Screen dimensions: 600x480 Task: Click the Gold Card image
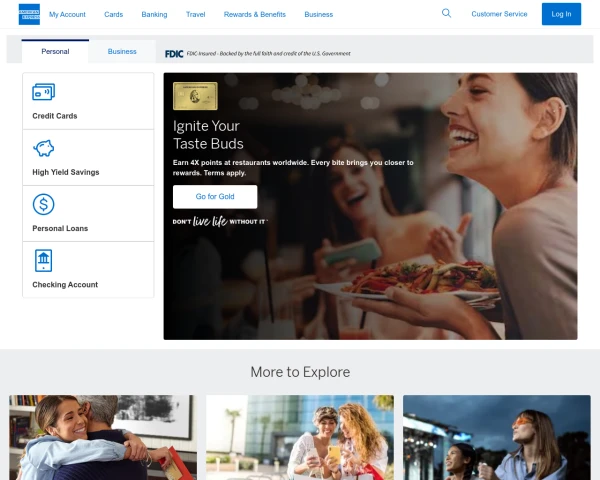pos(195,96)
